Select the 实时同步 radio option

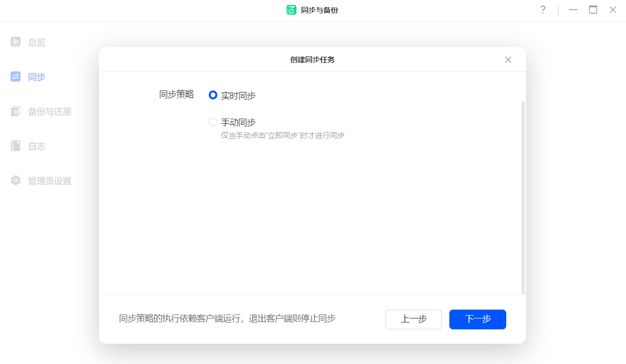pos(213,95)
